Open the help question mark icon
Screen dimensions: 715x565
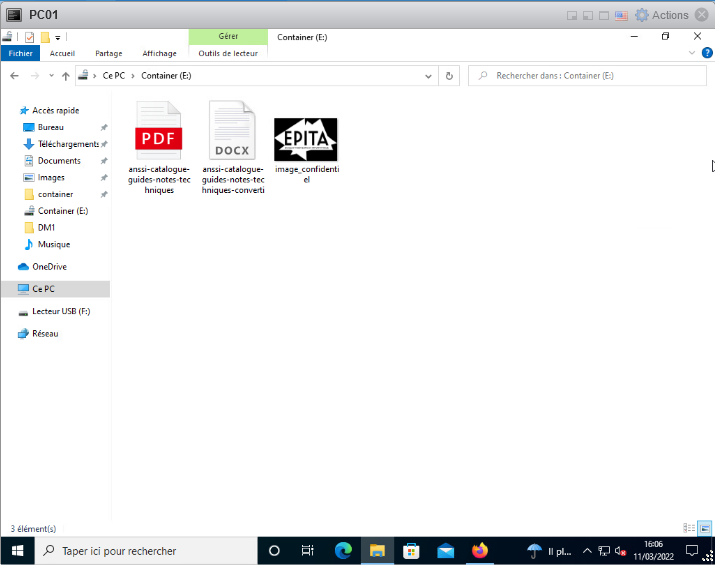pos(706,53)
